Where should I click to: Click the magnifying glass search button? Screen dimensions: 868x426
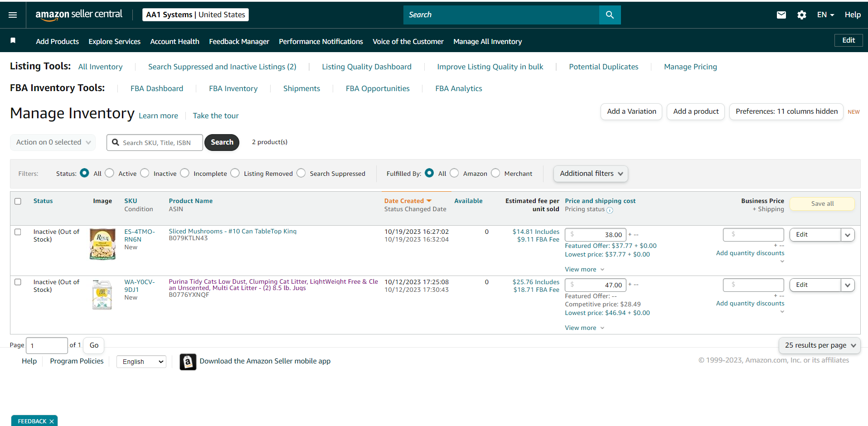click(x=610, y=15)
